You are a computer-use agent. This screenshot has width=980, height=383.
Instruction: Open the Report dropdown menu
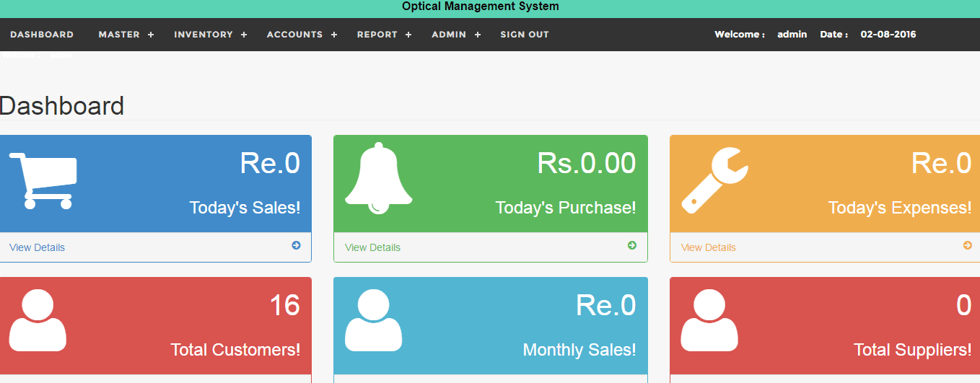[384, 35]
